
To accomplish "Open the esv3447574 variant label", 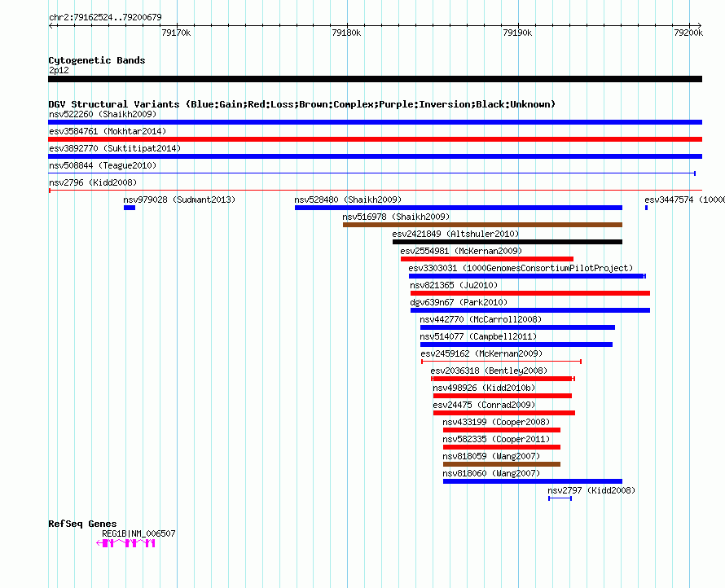I will pyautogui.click(x=685, y=200).
